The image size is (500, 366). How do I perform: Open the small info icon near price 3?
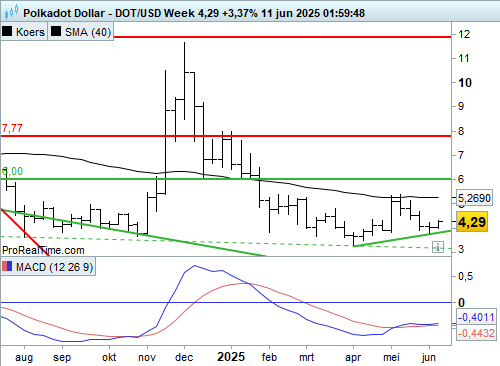click(438, 247)
